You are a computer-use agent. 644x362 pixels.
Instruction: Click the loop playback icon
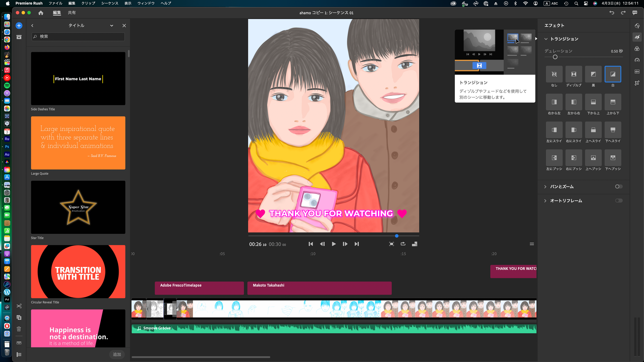coord(403,244)
